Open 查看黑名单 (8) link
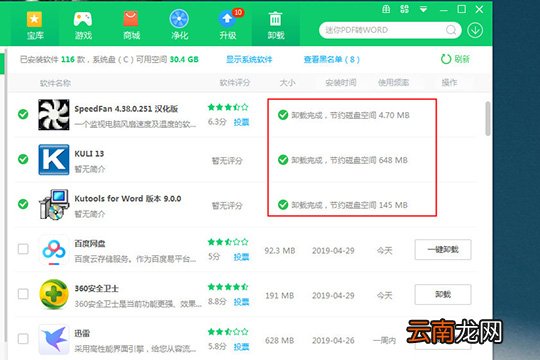The image size is (540, 360). coord(331,59)
